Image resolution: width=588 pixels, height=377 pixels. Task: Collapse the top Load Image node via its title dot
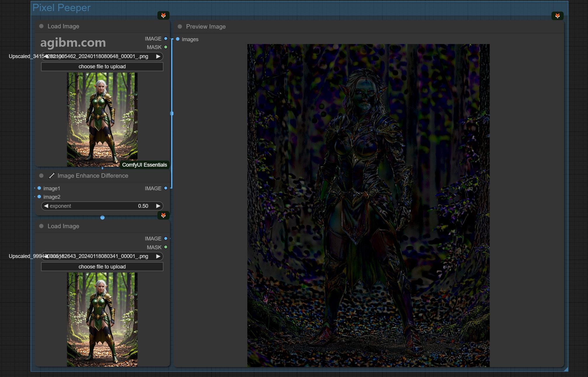(41, 26)
